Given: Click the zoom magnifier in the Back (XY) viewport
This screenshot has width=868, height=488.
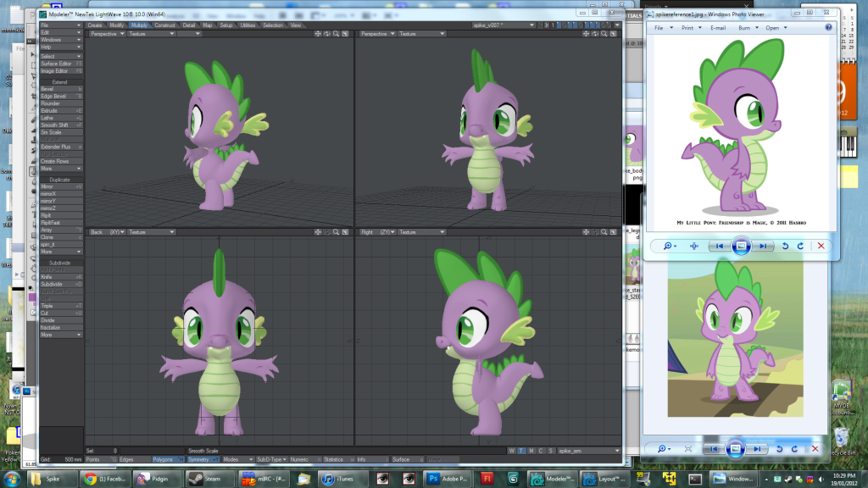Looking at the screenshot, I should (336, 232).
